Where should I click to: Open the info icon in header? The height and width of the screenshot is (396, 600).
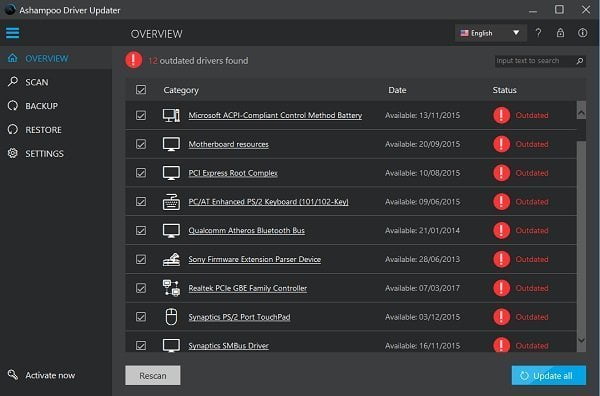[x=582, y=33]
